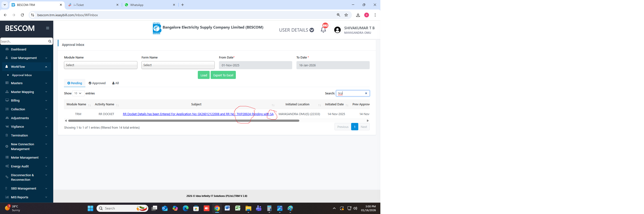Switch to the Pending tab
The height and width of the screenshot is (214, 644).
click(74, 83)
